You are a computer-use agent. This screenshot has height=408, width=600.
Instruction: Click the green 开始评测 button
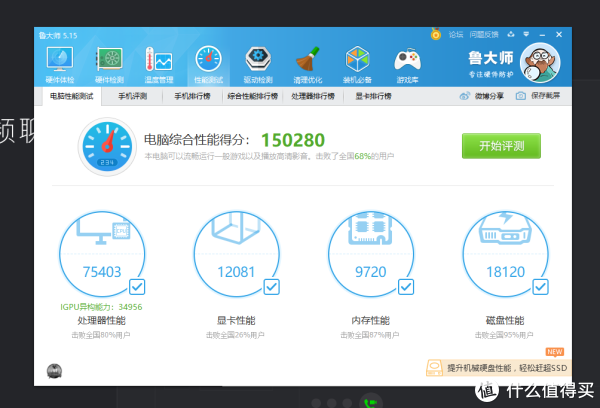coord(501,146)
